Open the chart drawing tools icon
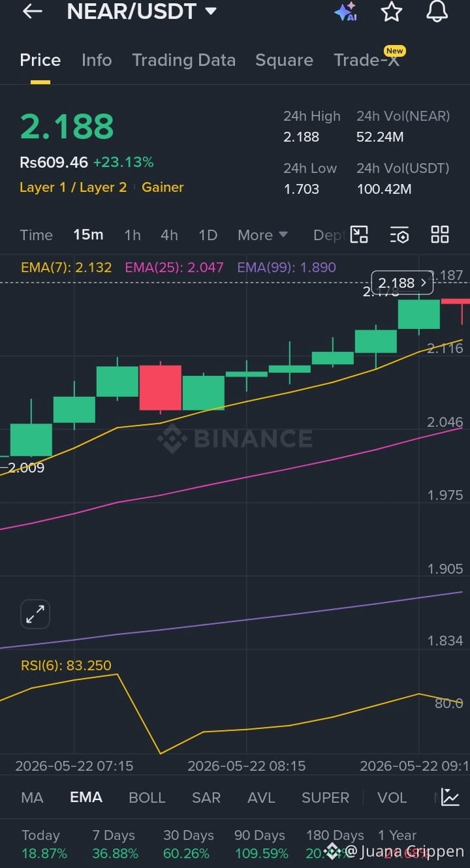Image resolution: width=470 pixels, height=868 pixels. point(359,234)
